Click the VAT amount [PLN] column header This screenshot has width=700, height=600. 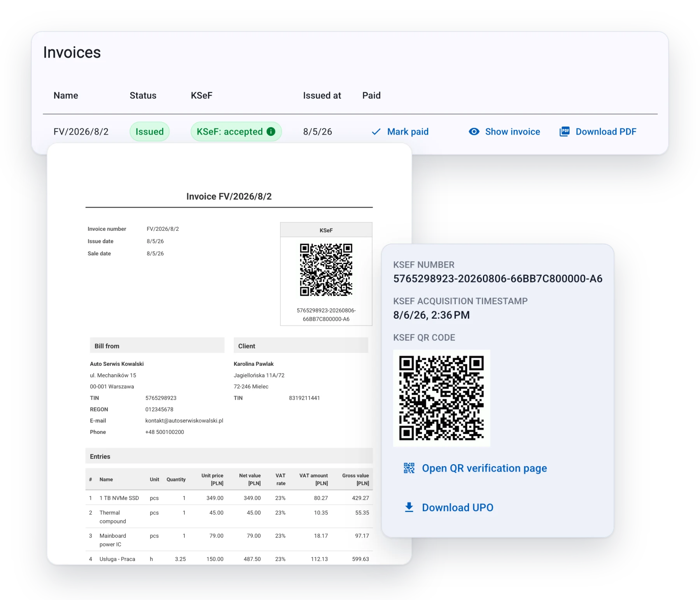pos(313,479)
